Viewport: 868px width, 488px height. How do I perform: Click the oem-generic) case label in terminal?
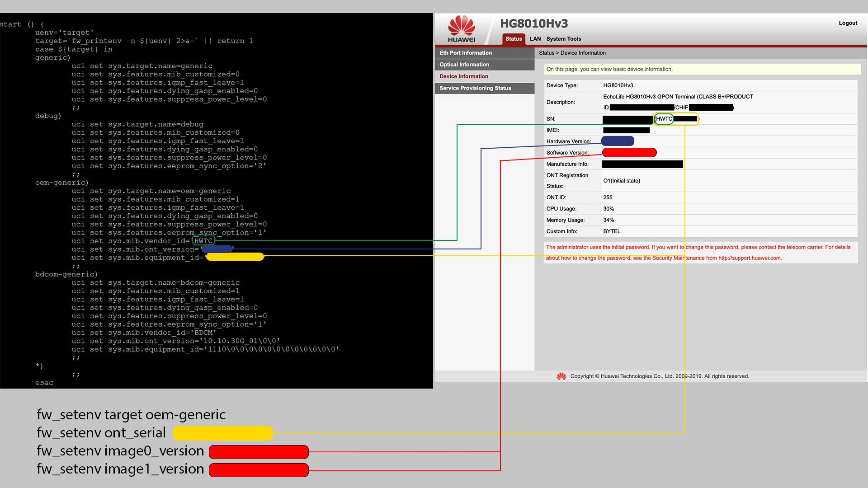(x=61, y=183)
